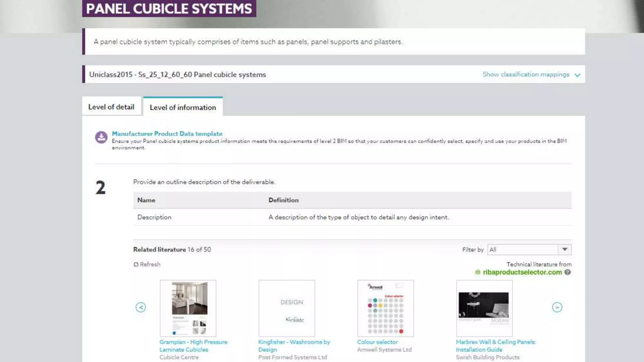Switch to the Level of detail tab
The image size is (644, 362).
111,107
